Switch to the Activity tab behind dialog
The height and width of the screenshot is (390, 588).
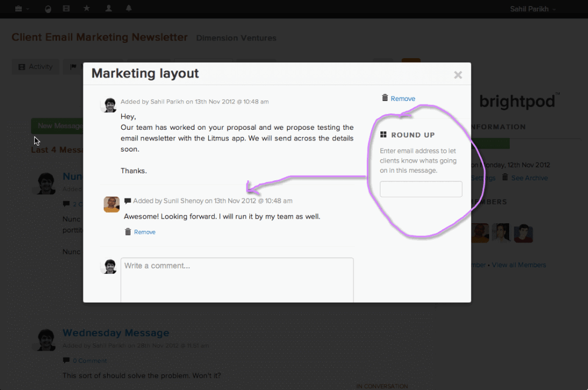[36, 67]
